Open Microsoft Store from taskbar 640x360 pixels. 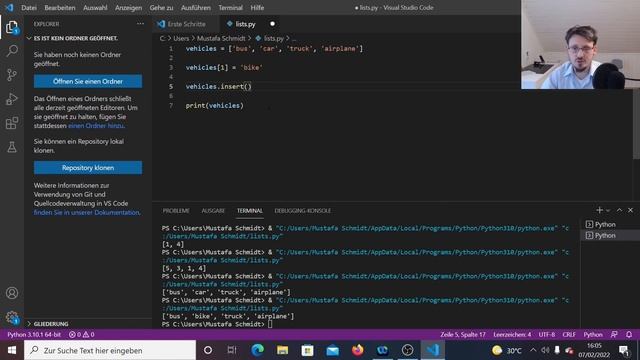pyautogui.click(x=307, y=350)
